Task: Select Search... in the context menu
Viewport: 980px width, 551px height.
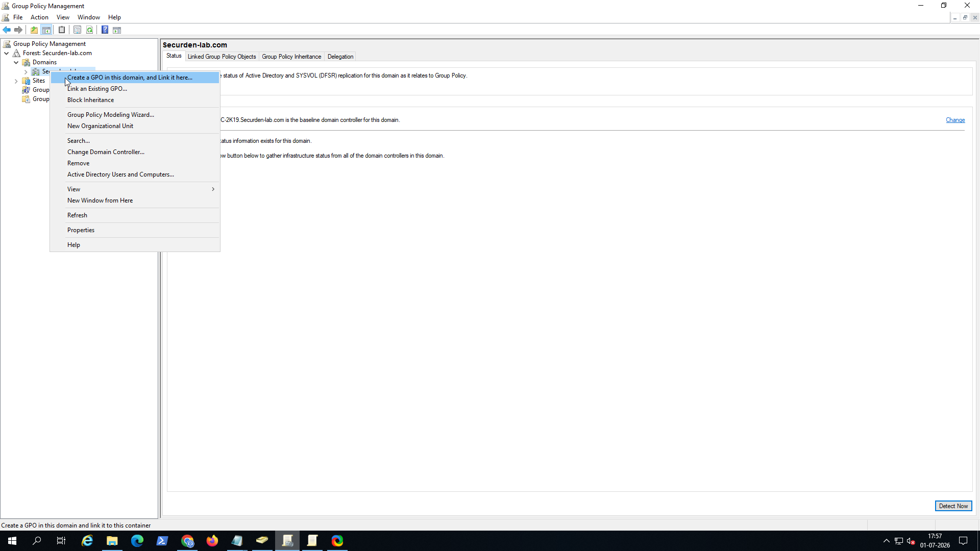Action: 135,141
